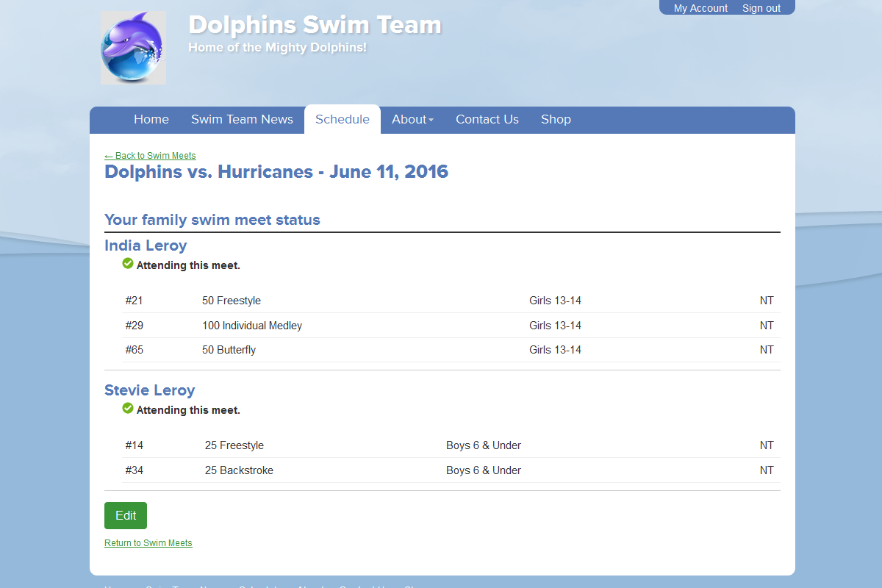Open My Account
882x588 pixels.
click(x=700, y=8)
